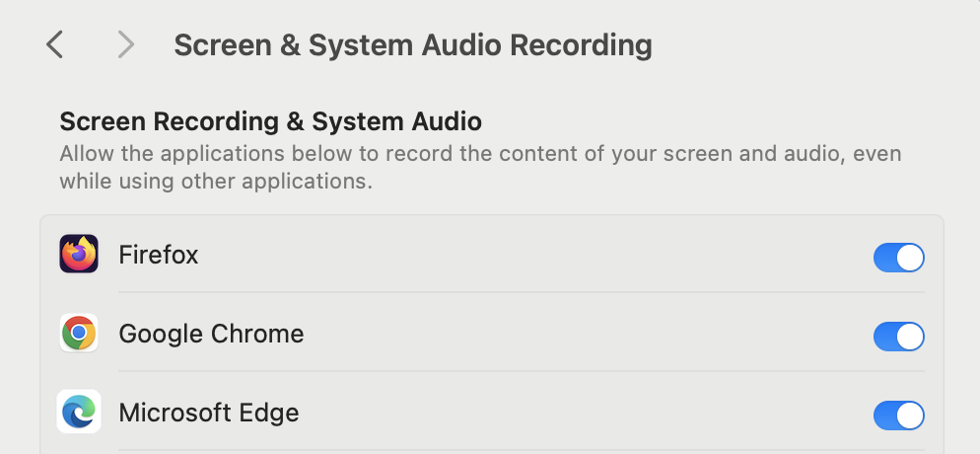The image size is (980, 454).
Task: Click the Google Chrome app icon
Action: click(x=79, y=333)
